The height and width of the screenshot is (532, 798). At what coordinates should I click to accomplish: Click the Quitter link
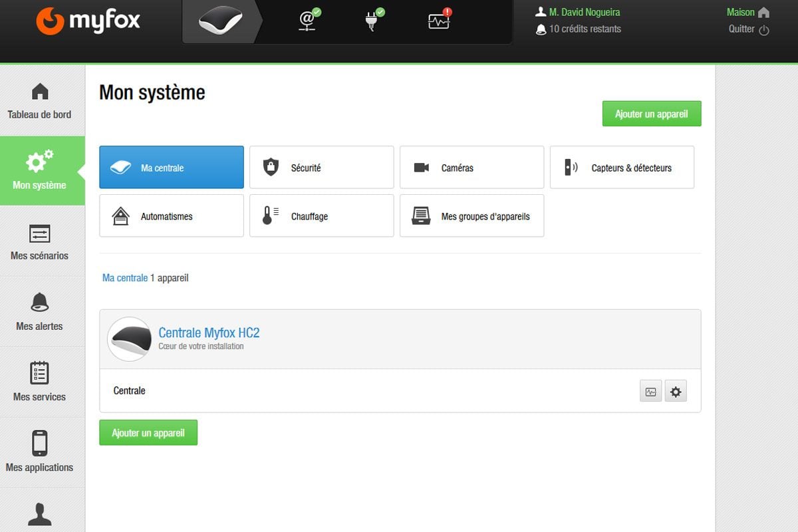tap(741, 29)
